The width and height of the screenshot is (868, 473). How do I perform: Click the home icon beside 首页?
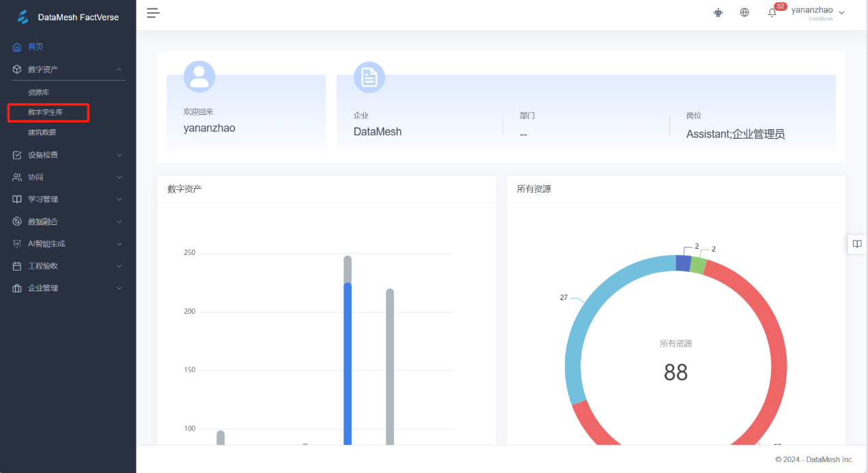click(17, 47)
